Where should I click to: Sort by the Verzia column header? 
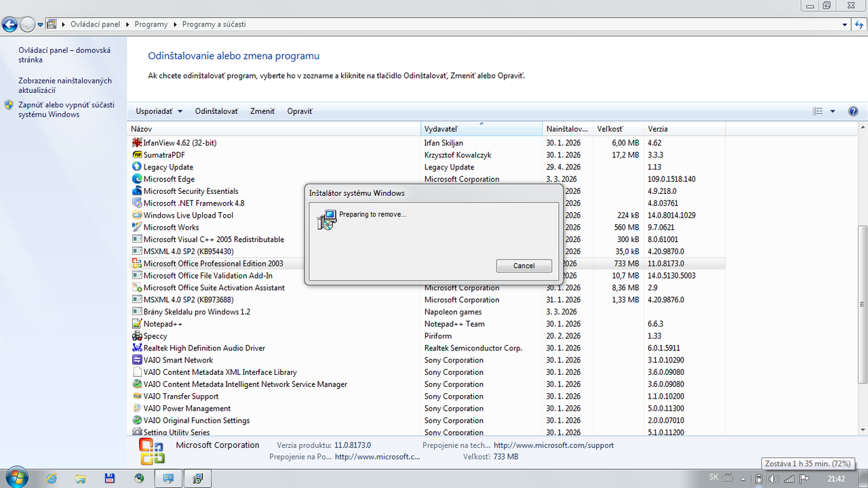685,129
